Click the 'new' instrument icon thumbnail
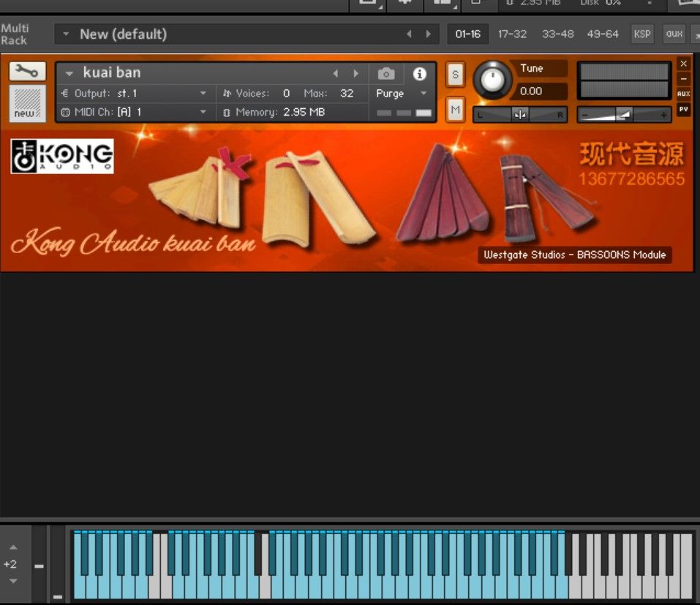 coord(27,104)
